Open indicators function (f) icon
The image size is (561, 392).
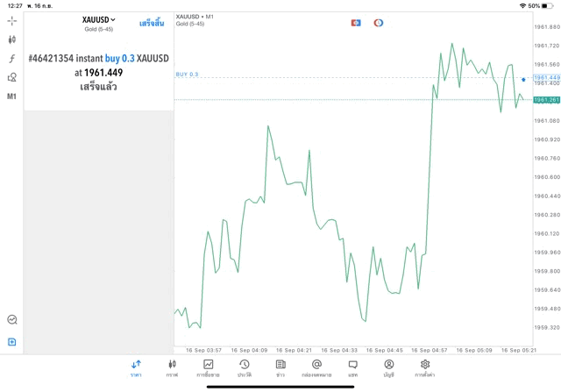11,59
